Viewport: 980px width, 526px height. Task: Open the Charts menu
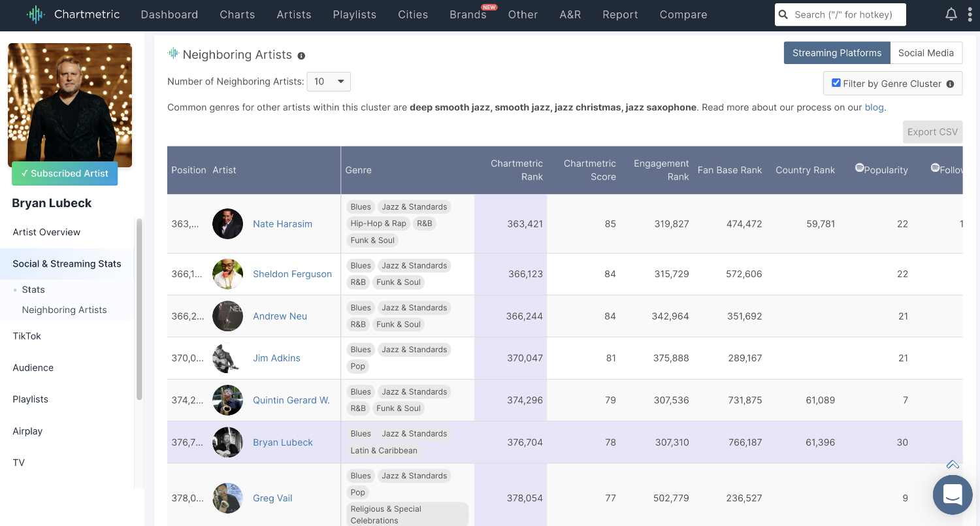click(237, 14)
